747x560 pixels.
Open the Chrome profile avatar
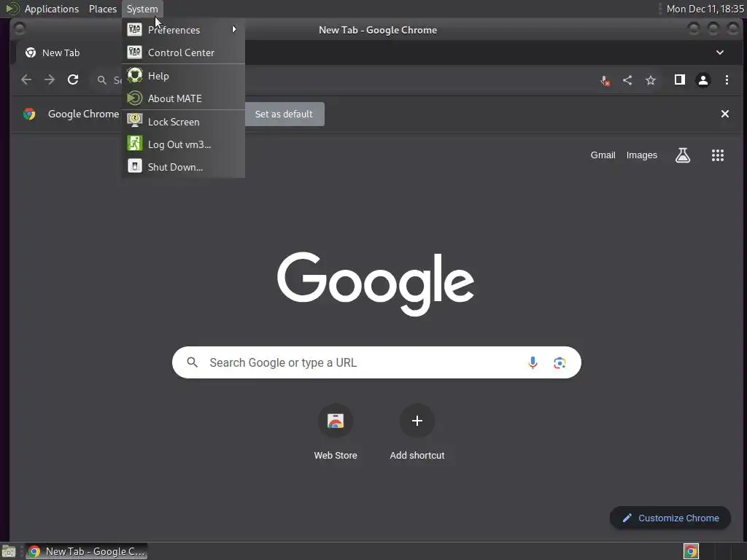(x=703, y=80)
